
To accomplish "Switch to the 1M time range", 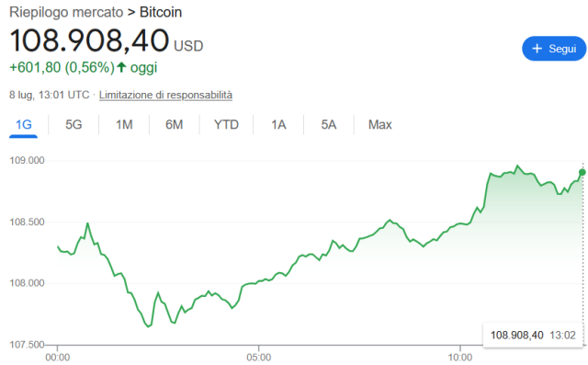I will [x=124, y=124].
